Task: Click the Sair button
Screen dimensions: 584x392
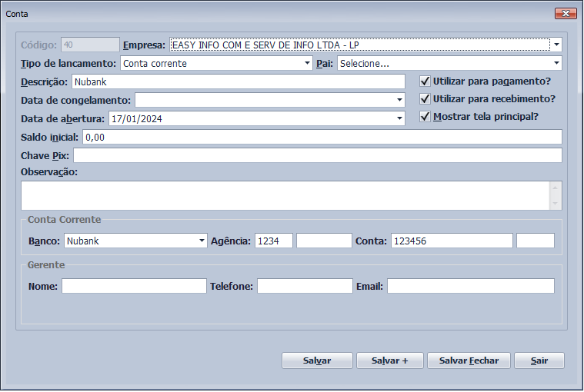Action: (539, 360)
